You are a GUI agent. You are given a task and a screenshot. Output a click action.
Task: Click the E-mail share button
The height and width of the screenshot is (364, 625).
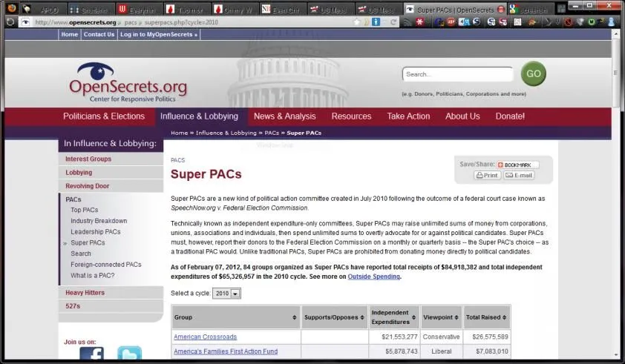(519, 176)
